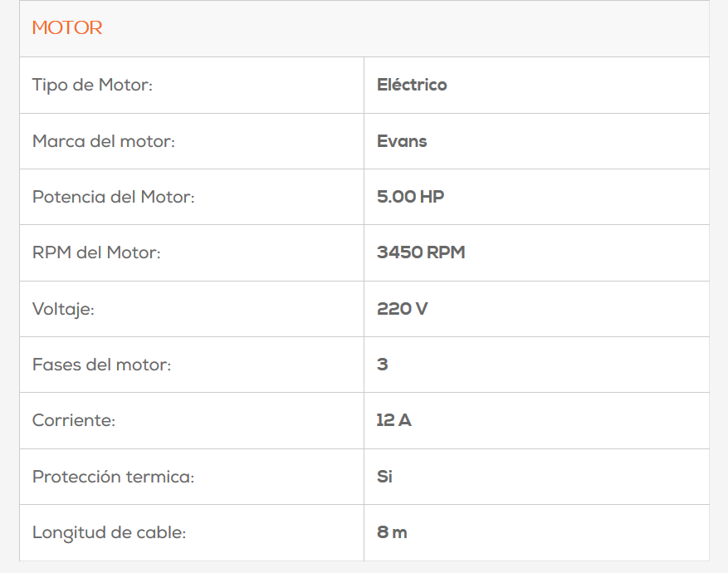Viewport: 728px width, 573px height.
Task: Select the phases value '3'
Action: pyautogui.click(x=383, y=365)
